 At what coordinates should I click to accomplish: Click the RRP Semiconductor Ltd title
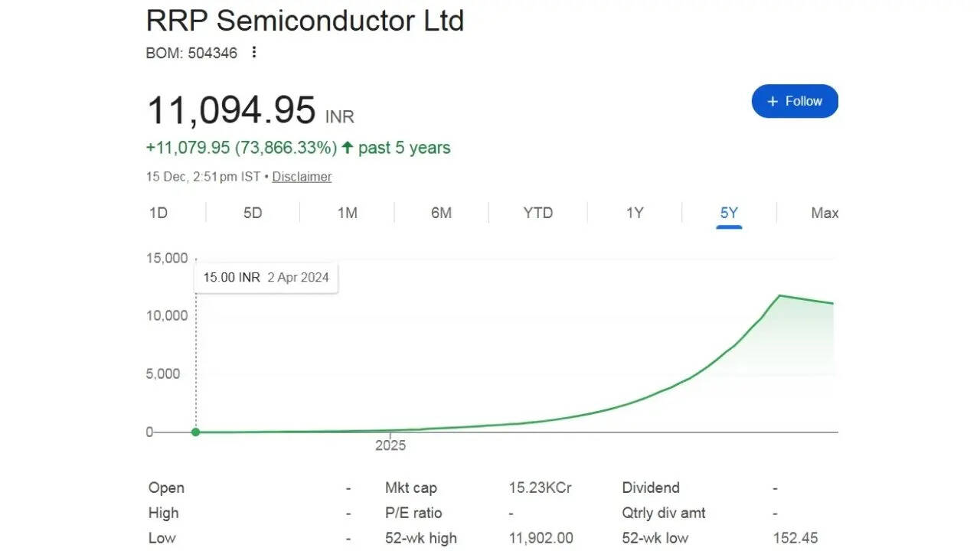click(305, 21)
